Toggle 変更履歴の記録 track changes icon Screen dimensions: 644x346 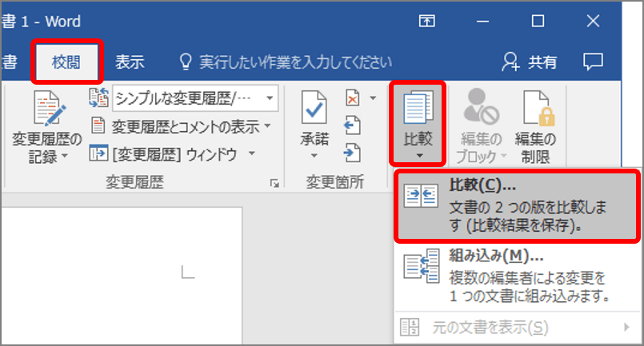[49, 109]
